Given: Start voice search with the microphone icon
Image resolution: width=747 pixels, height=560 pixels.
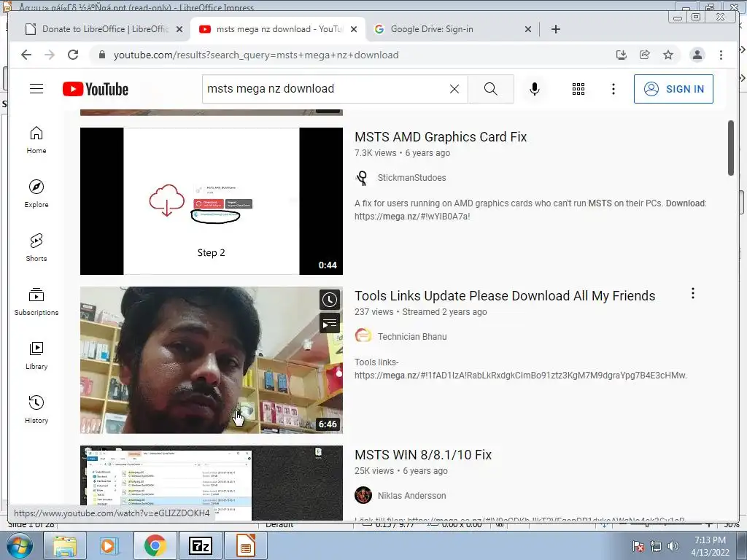Looking at the screenshot, I should 535,89.
